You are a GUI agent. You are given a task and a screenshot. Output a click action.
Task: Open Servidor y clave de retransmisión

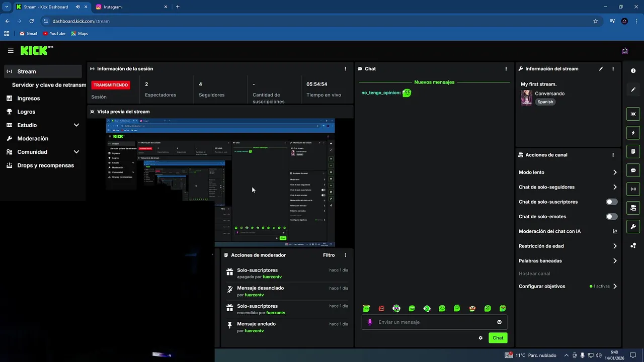click(x=49, y=85)
